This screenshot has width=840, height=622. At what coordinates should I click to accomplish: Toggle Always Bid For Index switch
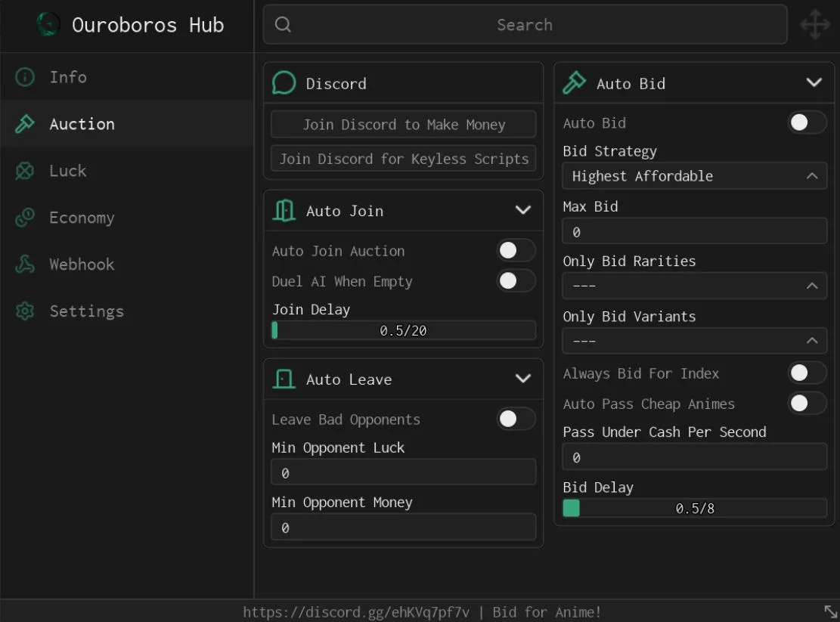coord(807,373)
